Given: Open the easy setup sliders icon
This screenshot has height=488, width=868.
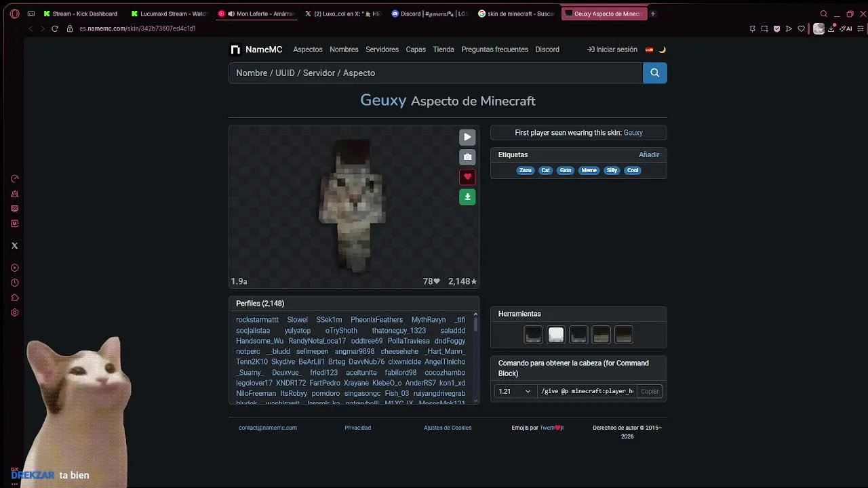Looking at the screenshot, I should [x=861, y=28].
